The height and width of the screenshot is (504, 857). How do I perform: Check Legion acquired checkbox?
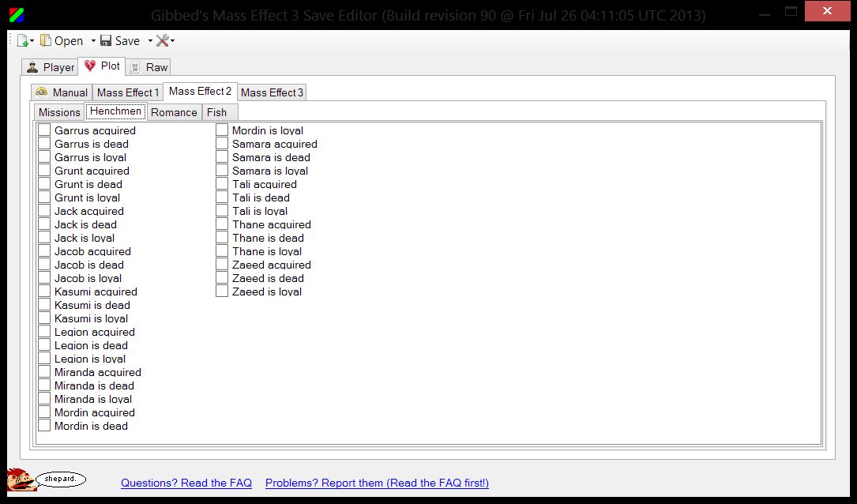[44, 332]
